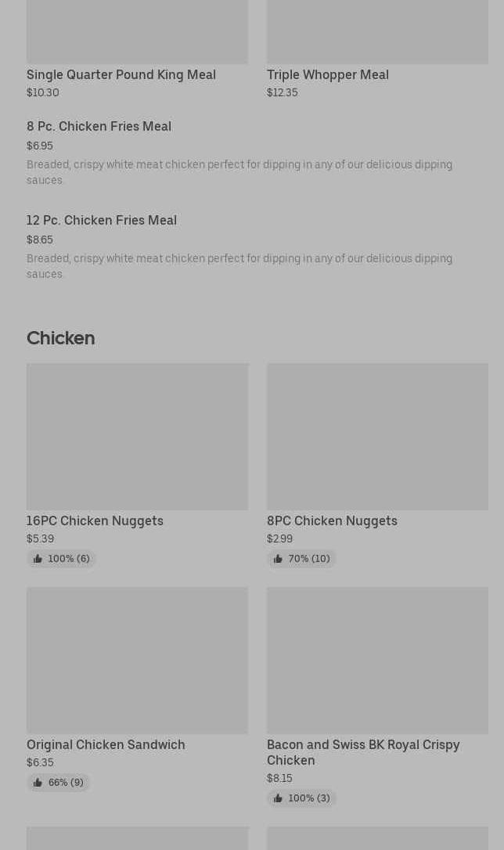
Task: Open Bacon and Swiss BK Royal Crispy Chicken name
Action: click(x=363, y=752)
